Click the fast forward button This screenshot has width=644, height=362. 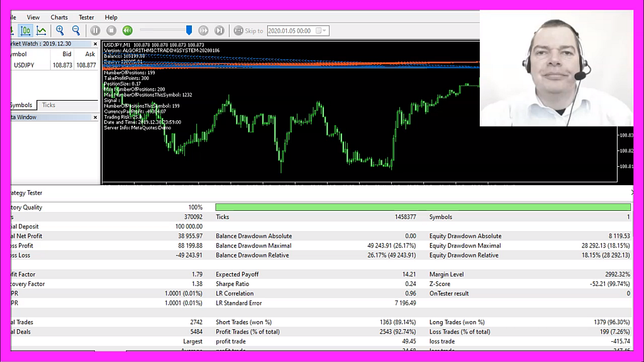pos(203,30)
